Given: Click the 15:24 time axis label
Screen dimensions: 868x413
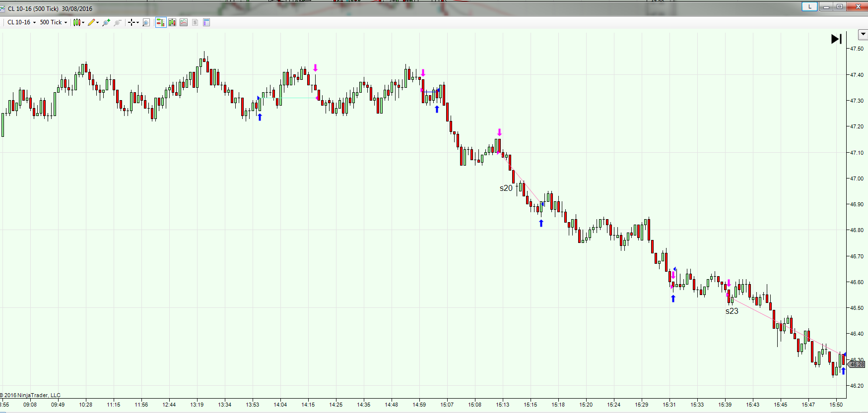Looking at the screenshot, I should [x=613, y=405].
